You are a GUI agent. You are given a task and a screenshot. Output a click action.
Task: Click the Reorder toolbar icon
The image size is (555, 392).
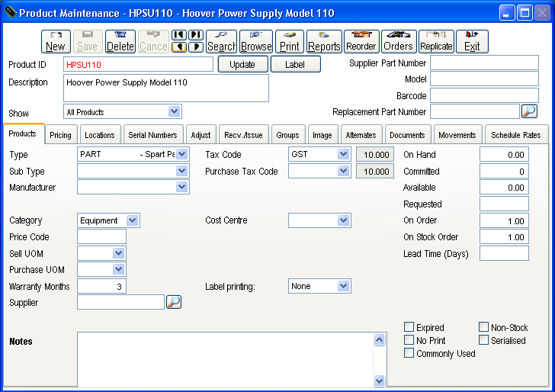[361, 41]
